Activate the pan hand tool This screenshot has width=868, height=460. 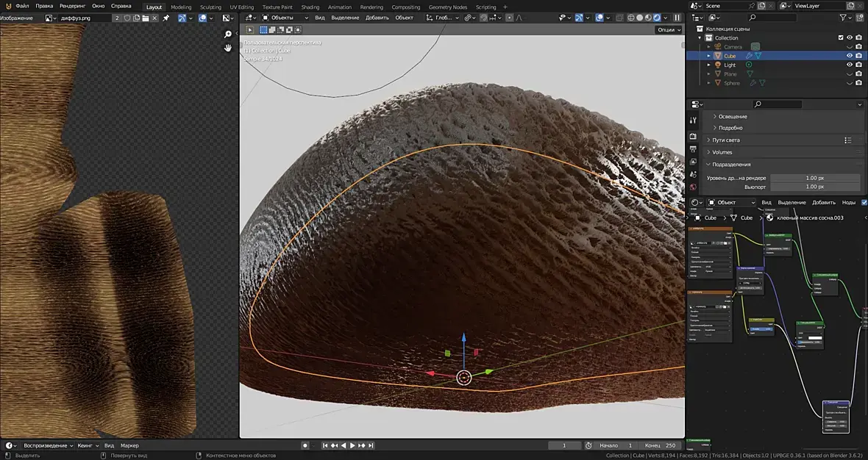(x=228, y=48)
